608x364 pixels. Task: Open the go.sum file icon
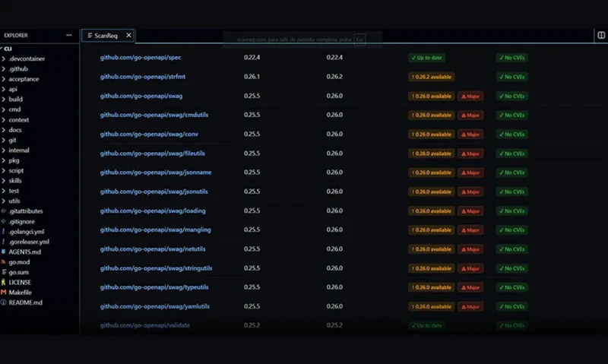point(5,272)
